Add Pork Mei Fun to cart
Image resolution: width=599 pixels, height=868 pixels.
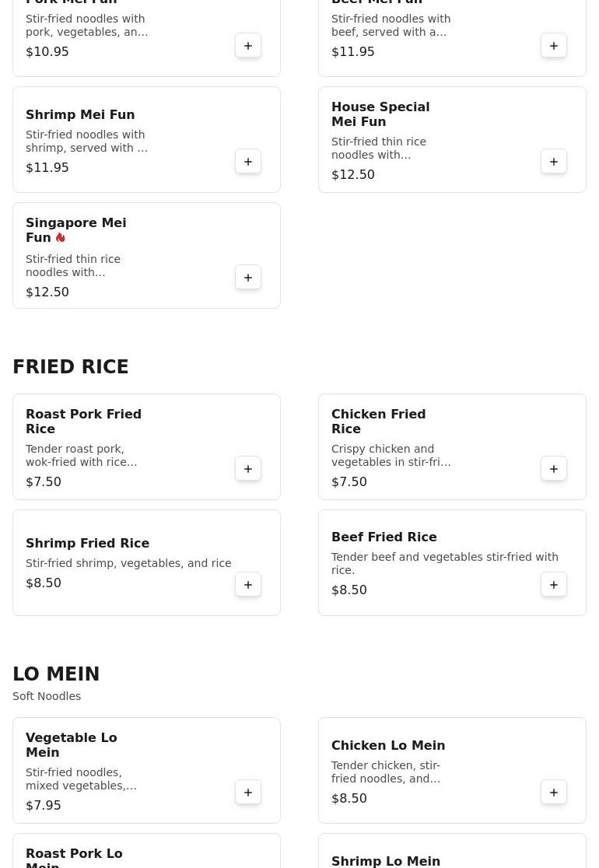[248, 45]
